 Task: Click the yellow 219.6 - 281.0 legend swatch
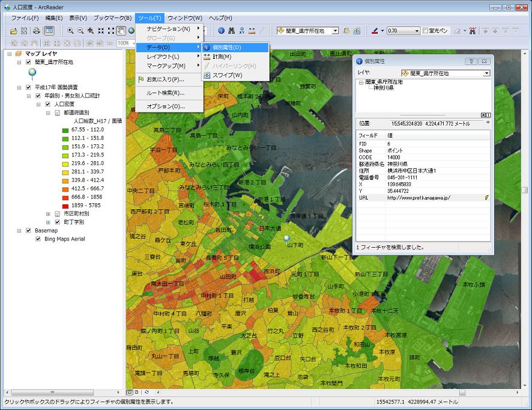[65, 164]
